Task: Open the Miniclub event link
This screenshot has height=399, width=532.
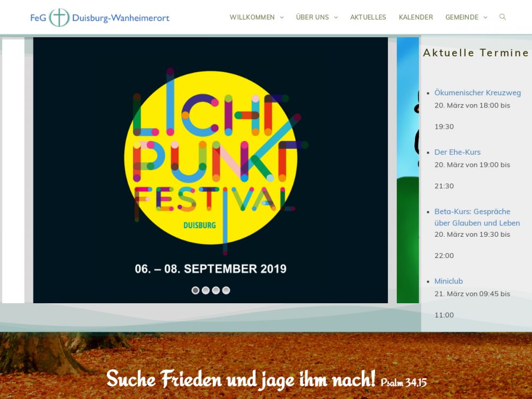Action: click(x=448, y=281)
